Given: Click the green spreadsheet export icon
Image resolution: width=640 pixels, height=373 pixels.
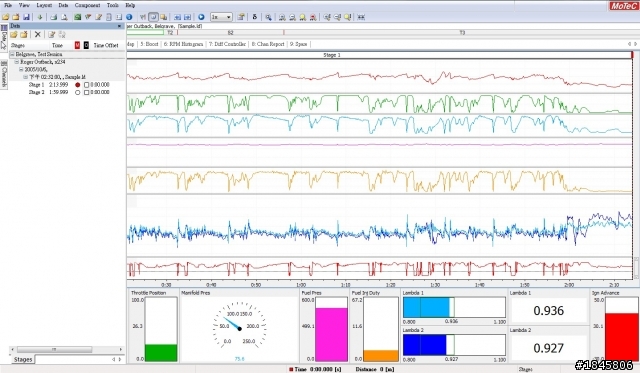Looking at the screenshot, I should click(78, 17).
